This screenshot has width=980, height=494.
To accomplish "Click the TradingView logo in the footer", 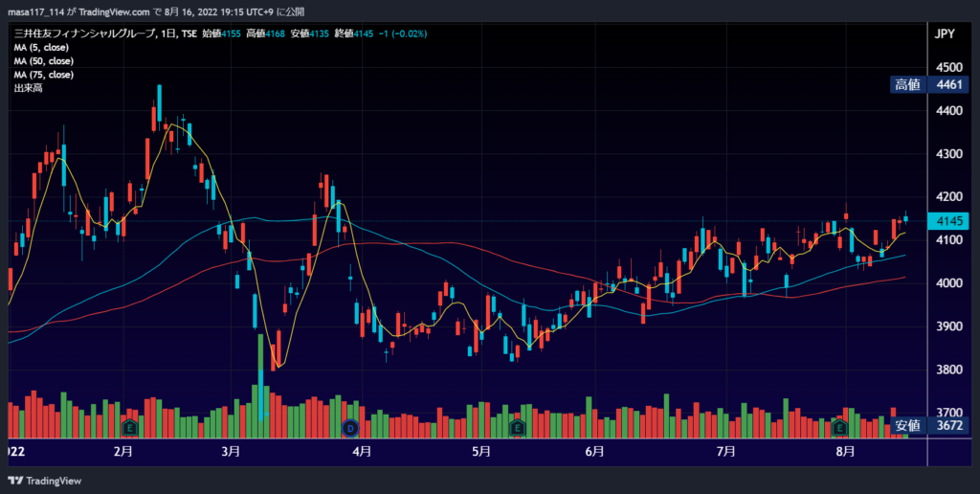I will (x=45, y=481).
